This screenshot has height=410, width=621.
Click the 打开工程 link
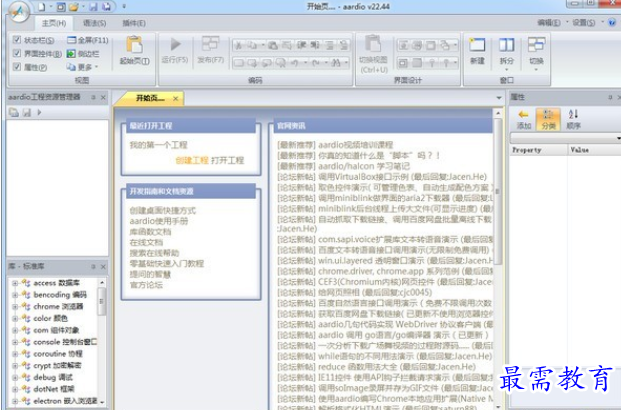click(x=227, y=160)
